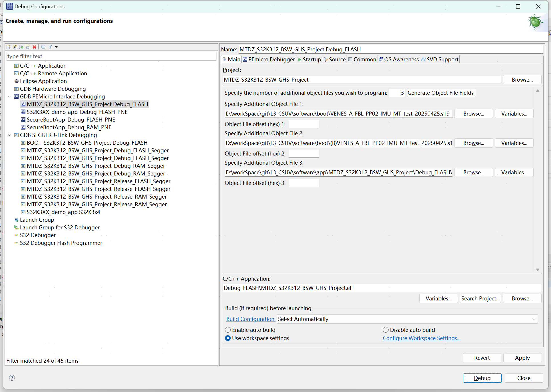
Task: Click the Export launch configuration icon
Action: point(21,47)
